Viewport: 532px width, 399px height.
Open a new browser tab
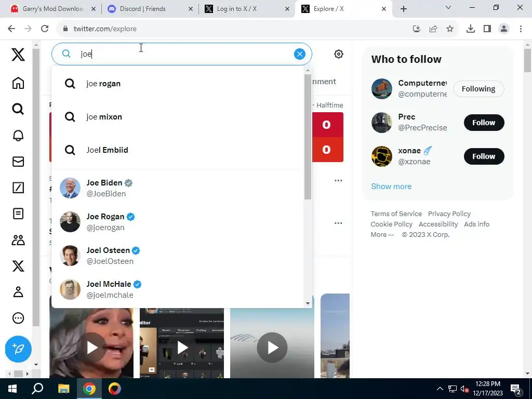pos(403,9)
